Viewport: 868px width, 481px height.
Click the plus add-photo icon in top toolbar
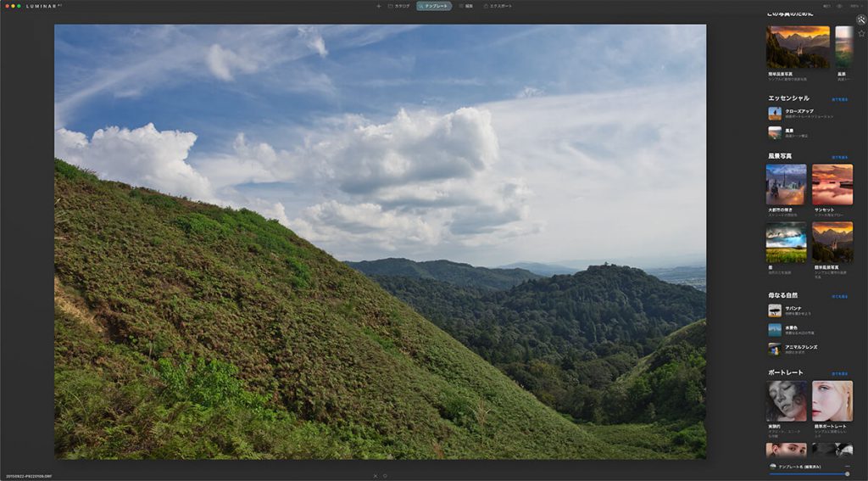(x=379, y=6)
